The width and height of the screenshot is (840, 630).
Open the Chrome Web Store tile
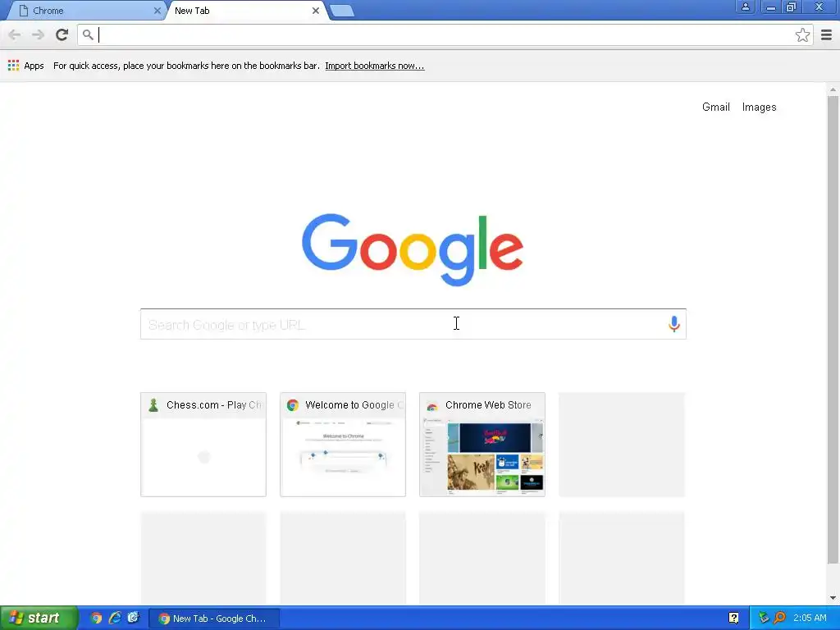(482, 444)
